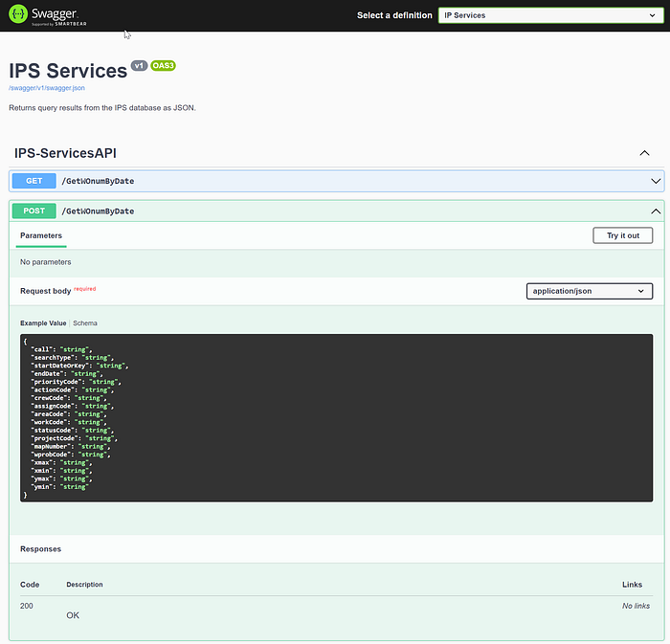Click the 200 response code
670x644 pixels.
[x=27, y=606]
